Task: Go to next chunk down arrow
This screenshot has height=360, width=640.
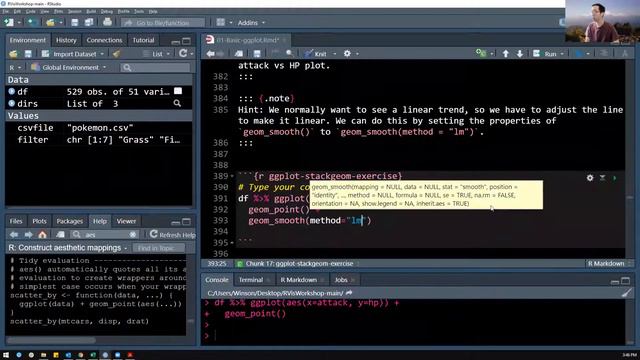Action: coord(520,53)
